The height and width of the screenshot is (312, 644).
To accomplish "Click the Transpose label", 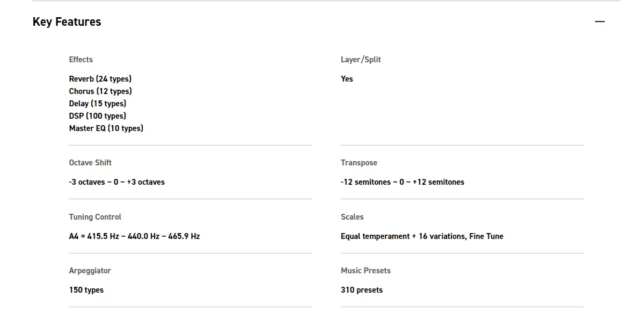I will click(x=359, y=163).
